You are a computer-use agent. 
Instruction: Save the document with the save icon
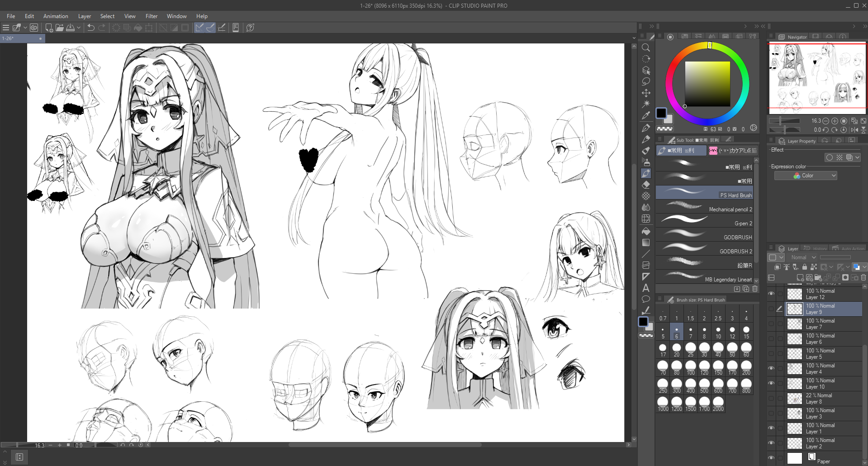71,28
